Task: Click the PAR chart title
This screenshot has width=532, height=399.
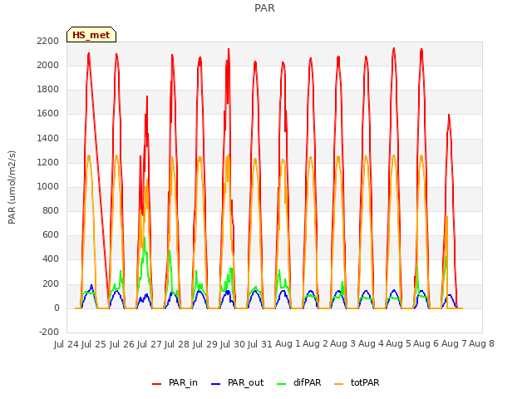Action: 264,7
